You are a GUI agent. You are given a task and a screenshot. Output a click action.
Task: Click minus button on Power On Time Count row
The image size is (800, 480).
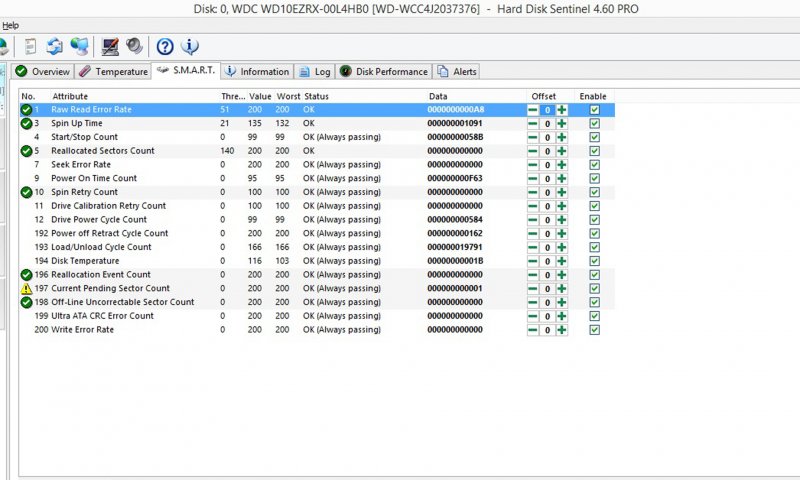pyautogui.click(x=533, y=179)
